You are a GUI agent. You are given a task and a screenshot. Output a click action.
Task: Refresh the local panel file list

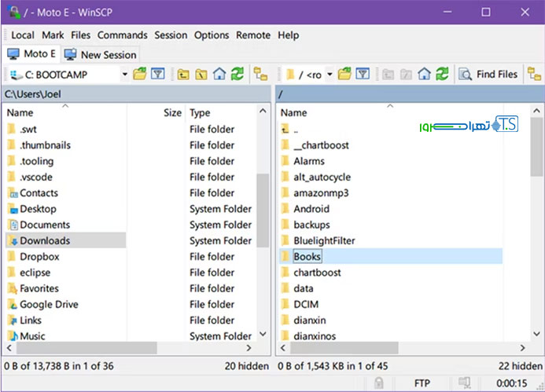tap(237, 75)
